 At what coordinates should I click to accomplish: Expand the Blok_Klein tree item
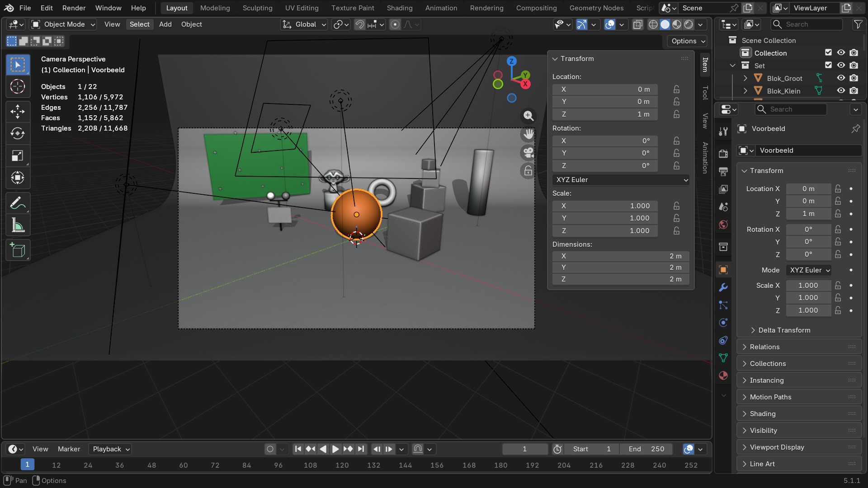(745, 91)
